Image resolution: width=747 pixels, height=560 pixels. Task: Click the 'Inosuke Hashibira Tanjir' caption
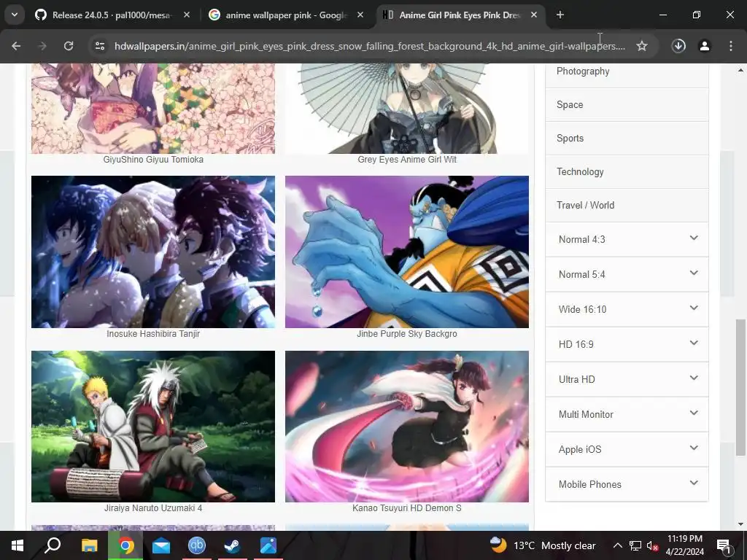153,334
